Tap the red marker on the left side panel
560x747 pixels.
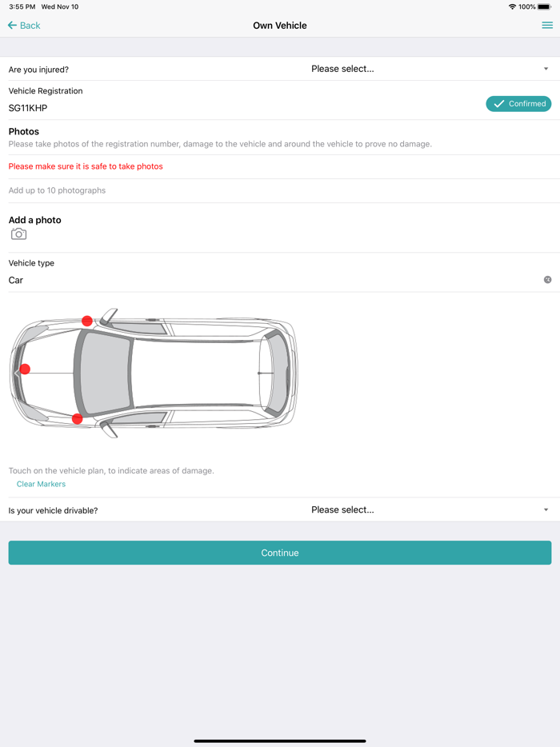pos(24,368)
